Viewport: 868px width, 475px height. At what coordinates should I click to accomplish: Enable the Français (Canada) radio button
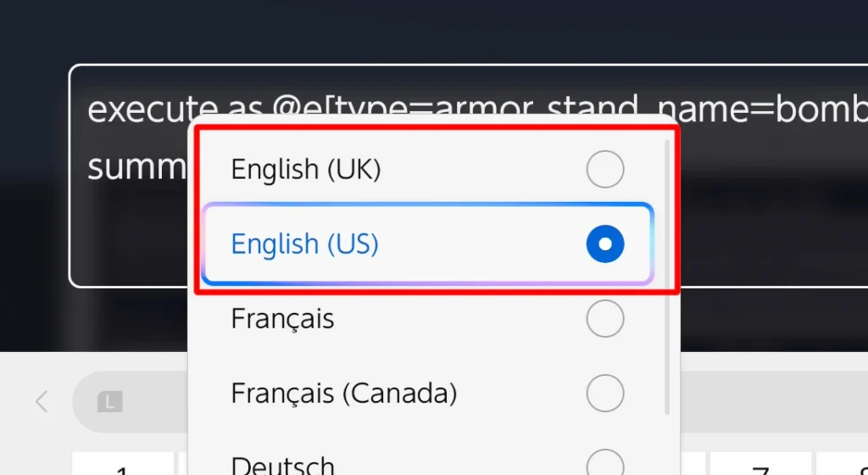(x=604, y=394)
